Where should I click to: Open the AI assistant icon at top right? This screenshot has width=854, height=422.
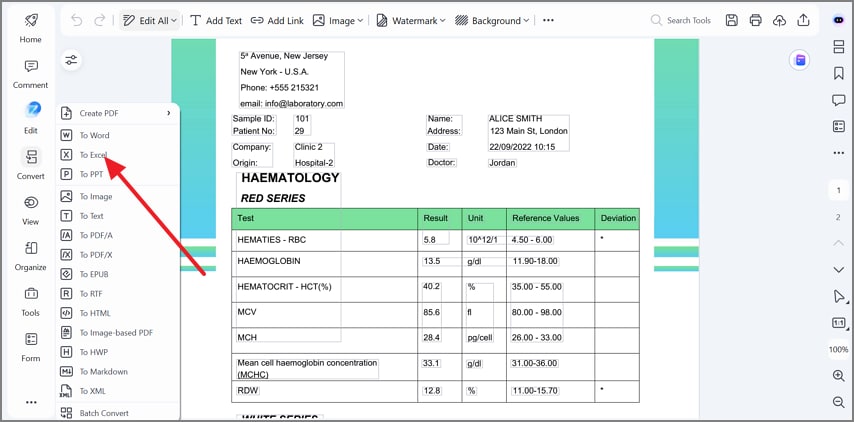(839, 20)
